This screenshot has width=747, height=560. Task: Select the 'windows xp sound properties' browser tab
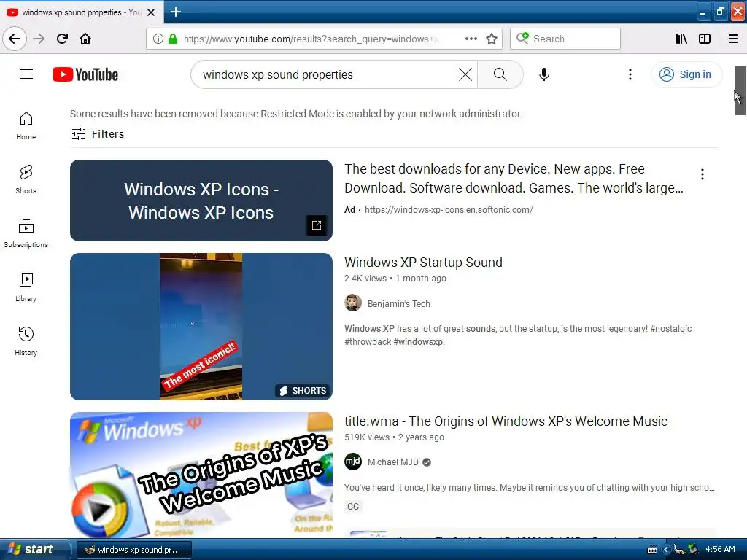(x=81, y=12)
